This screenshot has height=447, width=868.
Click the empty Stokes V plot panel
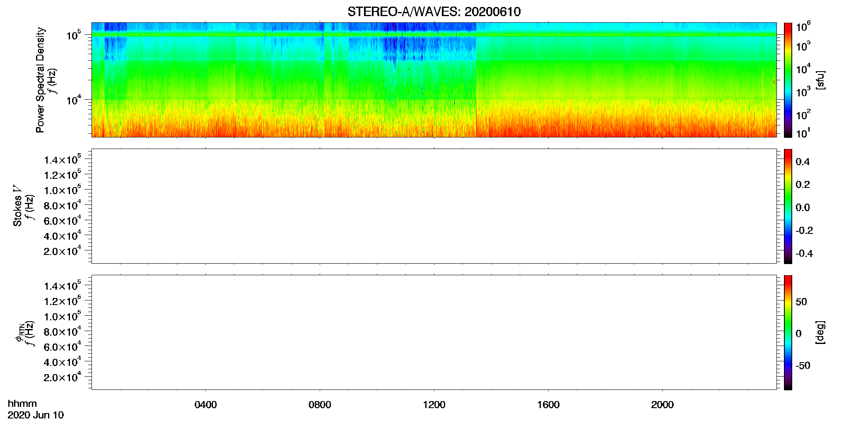point(434,206)
